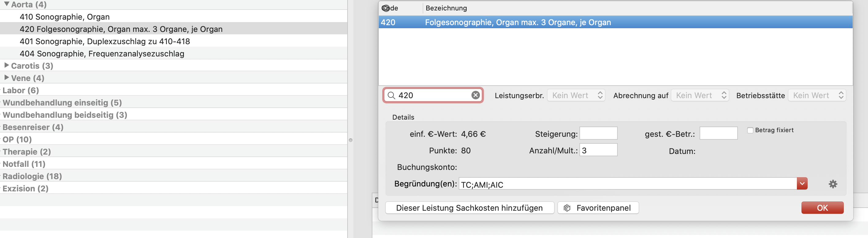Expand the Carotis (3) group

click(x=6, y=65)
